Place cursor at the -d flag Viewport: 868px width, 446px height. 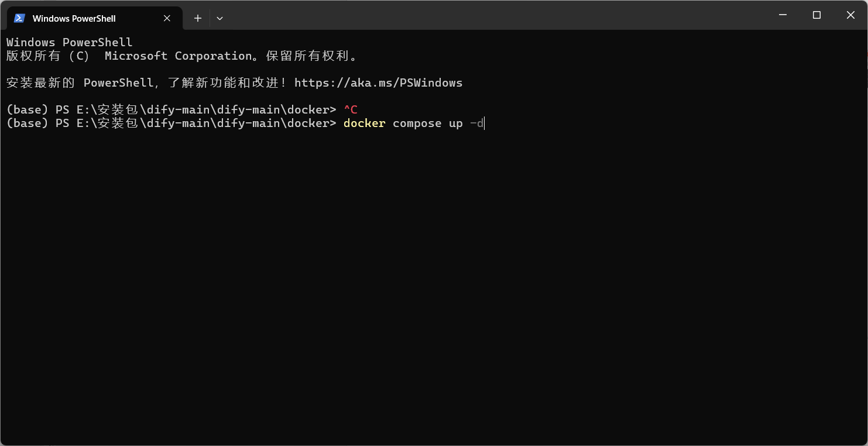pos(476,123)
